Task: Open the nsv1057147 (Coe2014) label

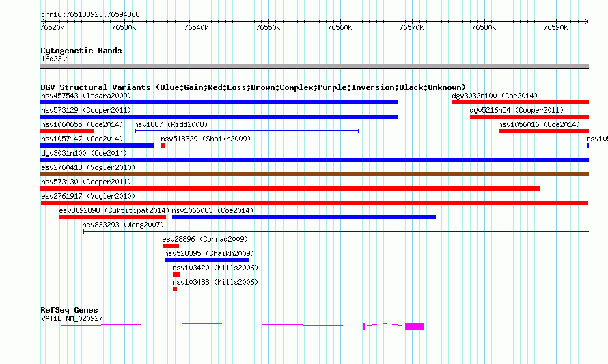Action: point(82,139)
